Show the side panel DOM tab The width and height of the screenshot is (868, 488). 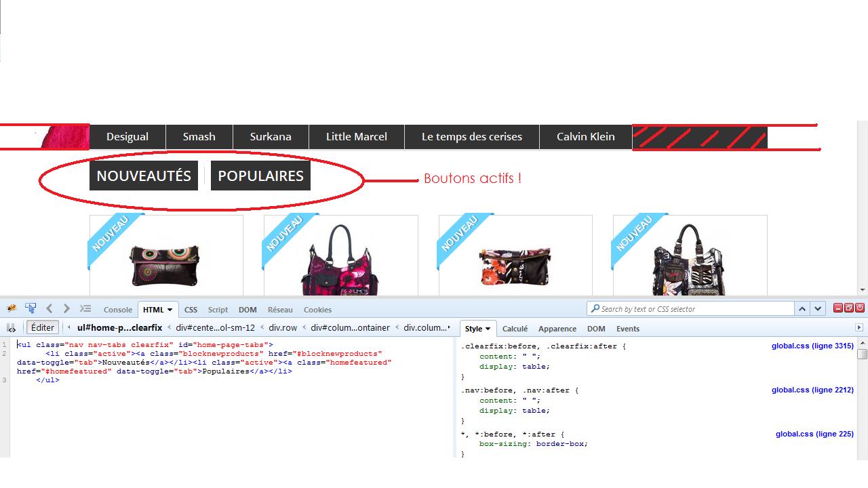coord(596,329)
